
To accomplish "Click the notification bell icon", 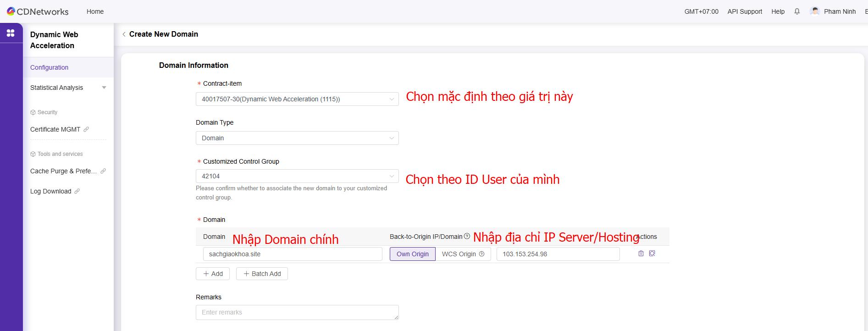I will (x=797, y=11).
